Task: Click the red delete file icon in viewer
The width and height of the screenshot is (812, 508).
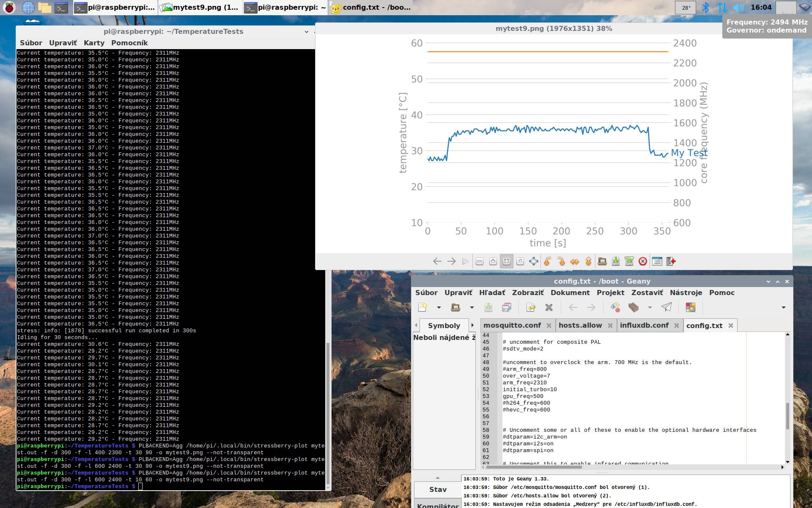Action: point(643,262)
